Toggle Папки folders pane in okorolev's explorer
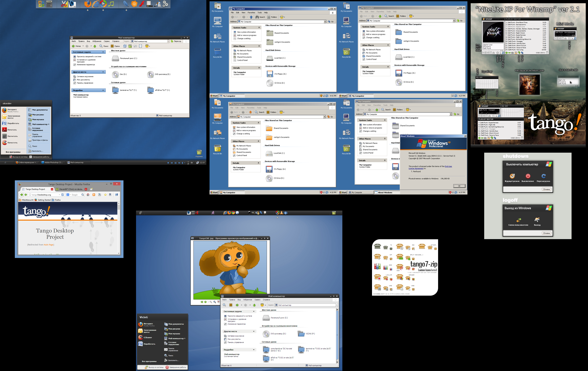This screenshot has width=588, height=371. (115, 46)
